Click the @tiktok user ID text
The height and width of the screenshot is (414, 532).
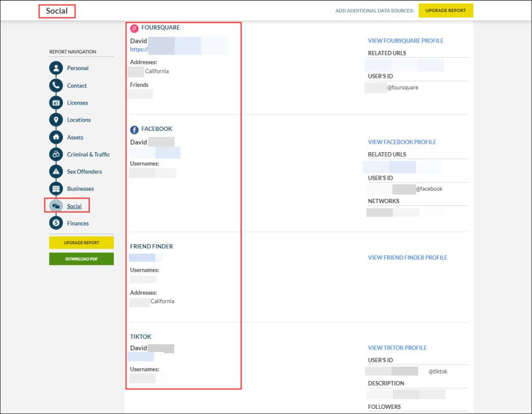point(437,371)
